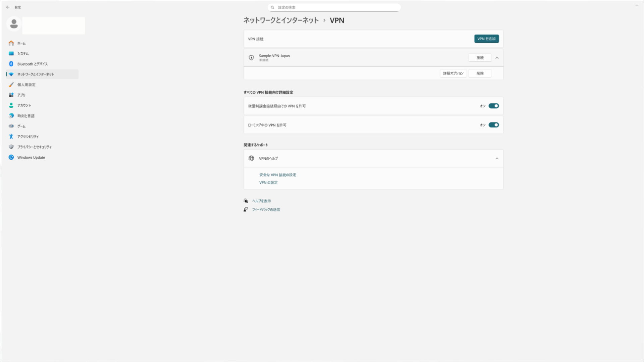Click the Sample-VPN-Japan shield icon
The image size is (644, 362).
pos(251,58)
